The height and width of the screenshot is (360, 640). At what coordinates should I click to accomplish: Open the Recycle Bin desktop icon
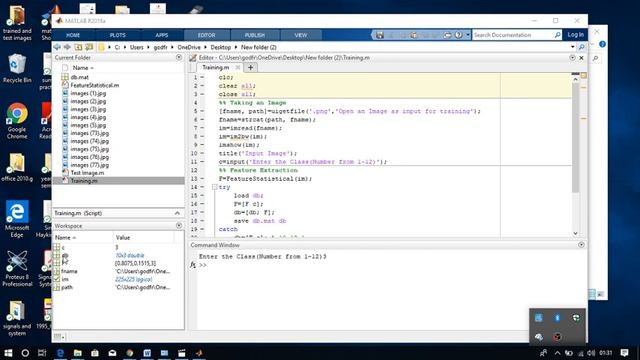(17, 68)
